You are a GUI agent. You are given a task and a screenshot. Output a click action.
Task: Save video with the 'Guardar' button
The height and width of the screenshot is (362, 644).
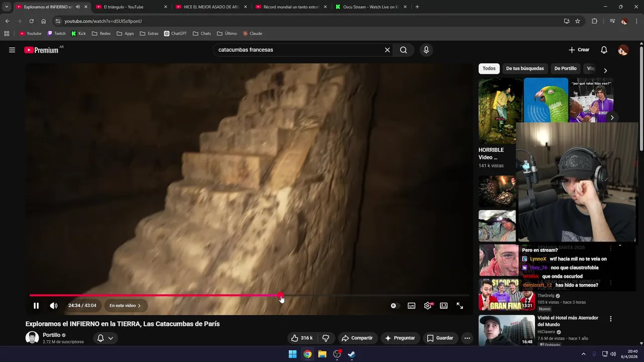(440, 338)
